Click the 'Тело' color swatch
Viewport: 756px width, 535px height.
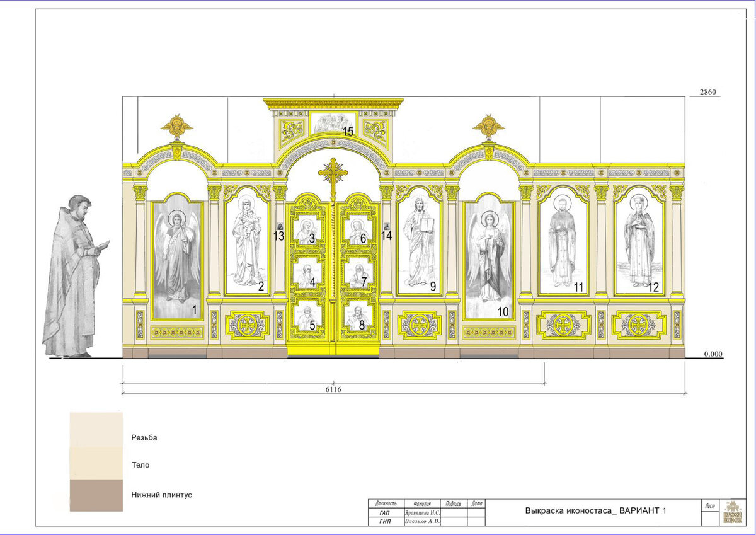coord(96,463)
